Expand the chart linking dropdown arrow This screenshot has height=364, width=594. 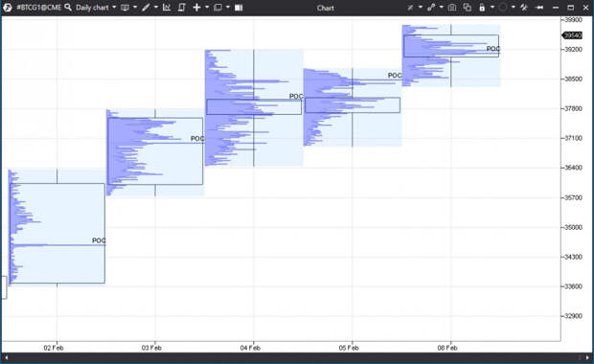(442, 8)
